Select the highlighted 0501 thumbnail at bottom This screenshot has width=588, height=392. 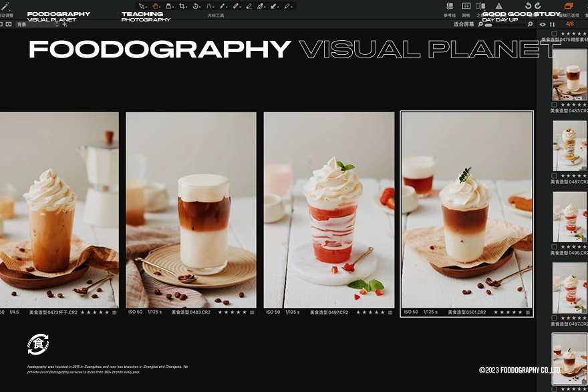click(x=569, y=359)
